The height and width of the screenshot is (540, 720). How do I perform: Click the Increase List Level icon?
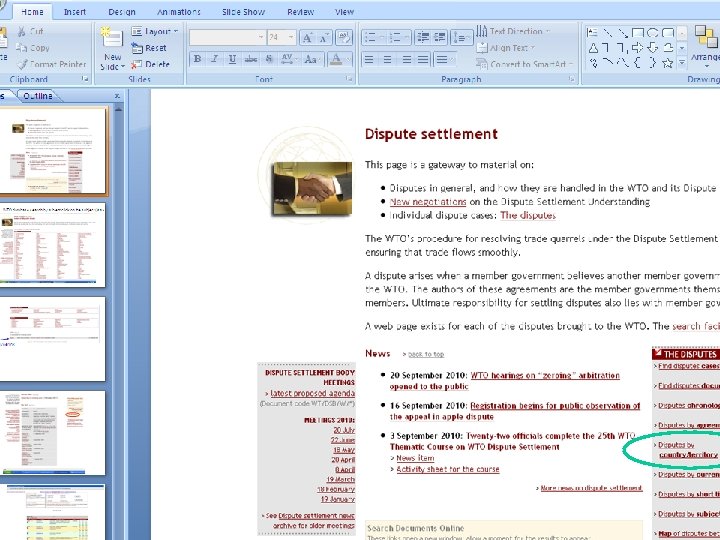439,37
